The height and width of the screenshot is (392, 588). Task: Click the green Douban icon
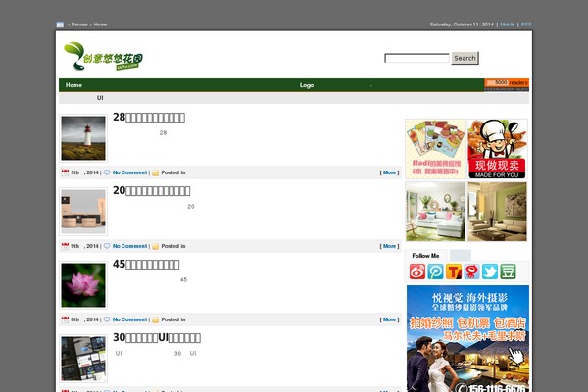coord(508,271)
